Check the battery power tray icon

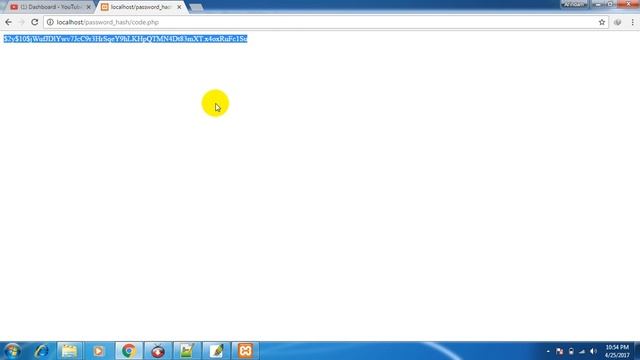571,351
